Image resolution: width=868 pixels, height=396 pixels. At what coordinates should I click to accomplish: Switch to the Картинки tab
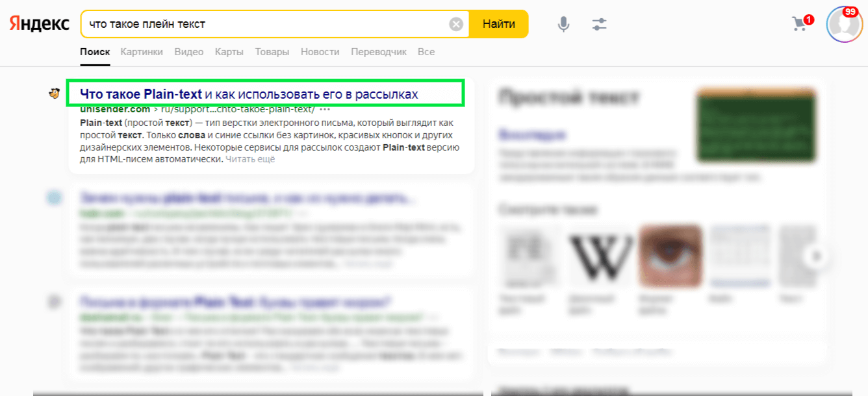(142, 52)
